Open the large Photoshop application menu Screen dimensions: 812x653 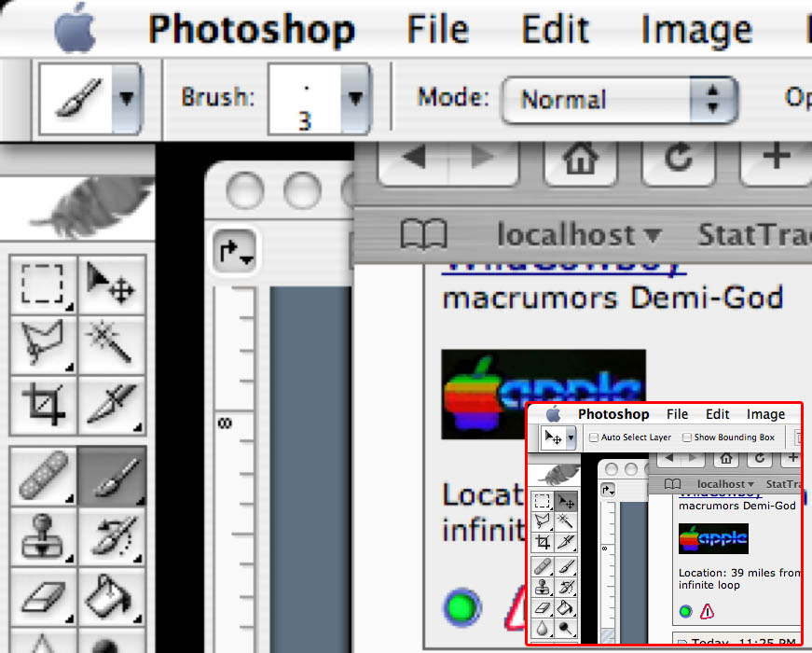coord(252,30)
